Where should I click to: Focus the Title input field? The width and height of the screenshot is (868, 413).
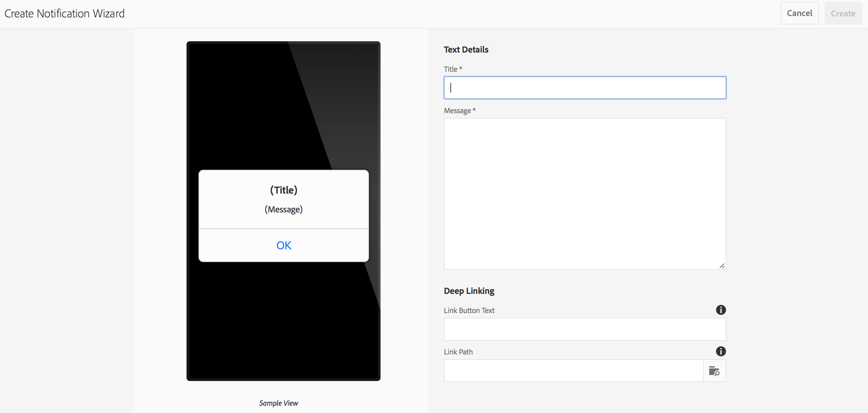(x=585, y=88)
